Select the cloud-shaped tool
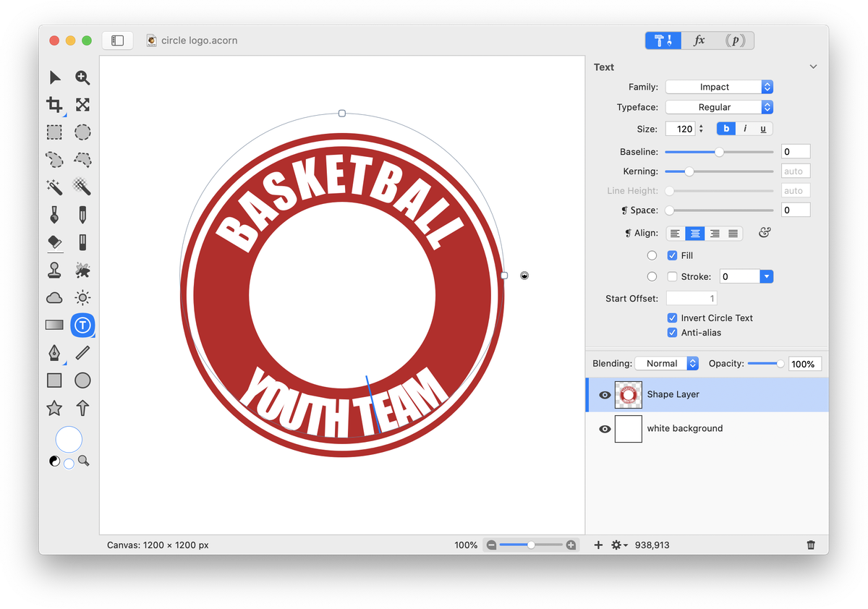The image size is (868, 609). click(x=54, y=298)
